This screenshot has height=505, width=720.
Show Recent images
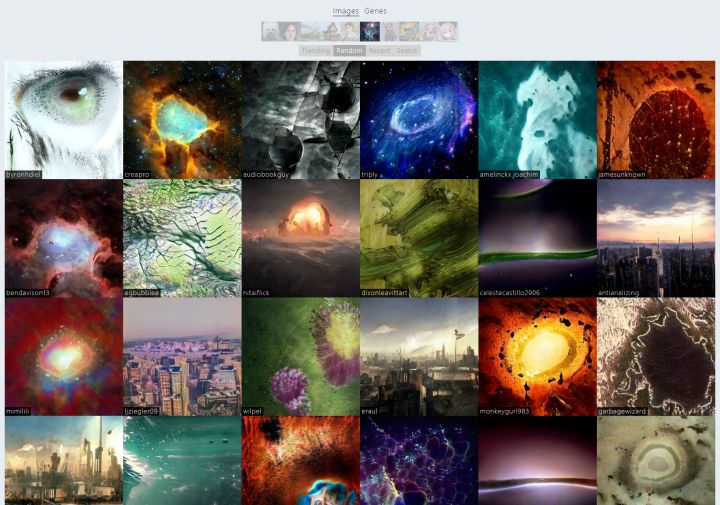click(380, 50)
